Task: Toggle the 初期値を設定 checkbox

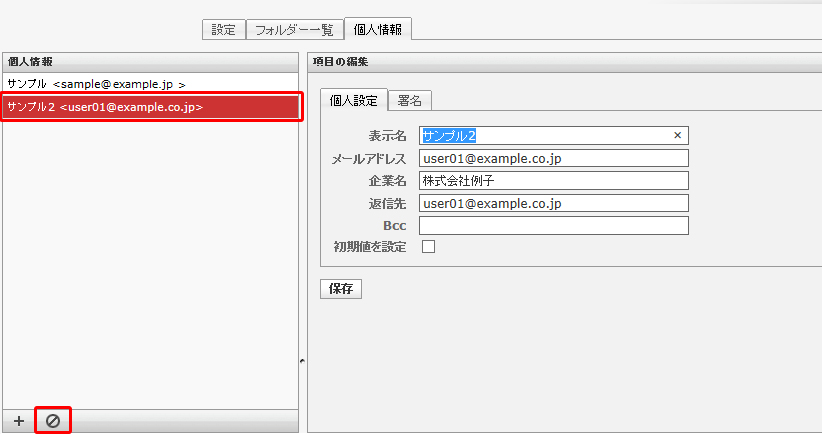Action: click(x=428, y=246)
